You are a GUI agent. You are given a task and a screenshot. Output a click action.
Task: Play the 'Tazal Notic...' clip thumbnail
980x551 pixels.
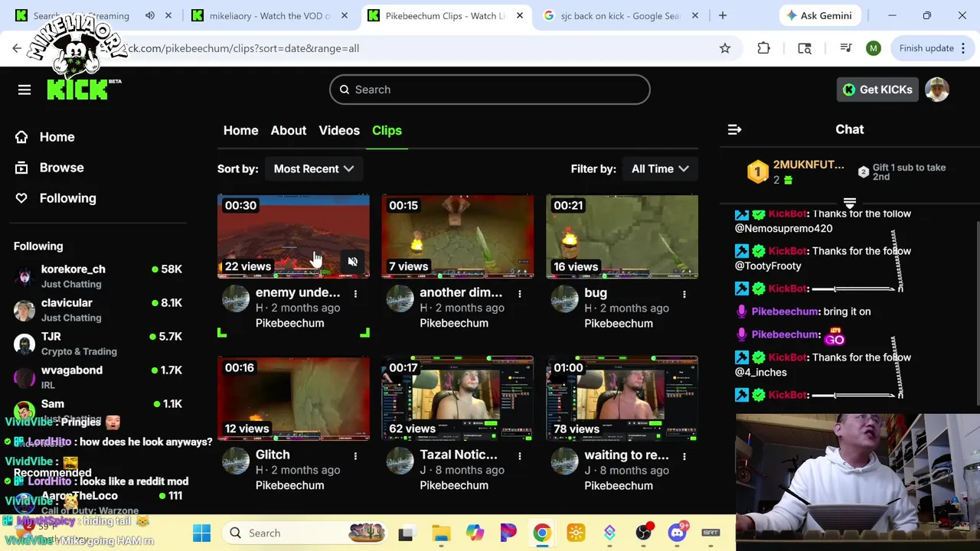[x=458, y=399]
